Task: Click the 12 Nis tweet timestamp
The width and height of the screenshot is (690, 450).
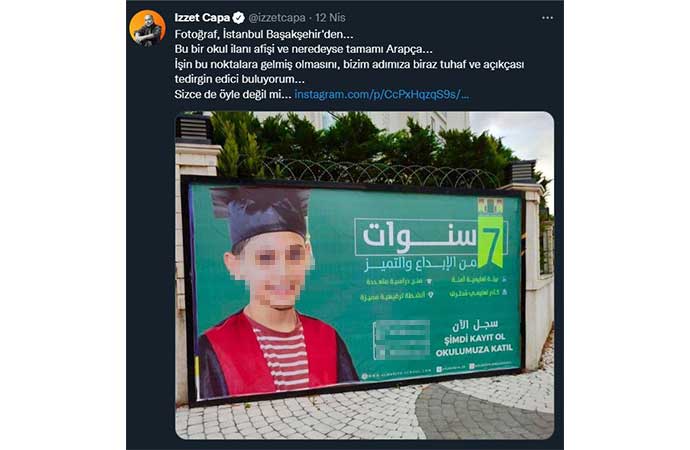Action: coord(330,18)
